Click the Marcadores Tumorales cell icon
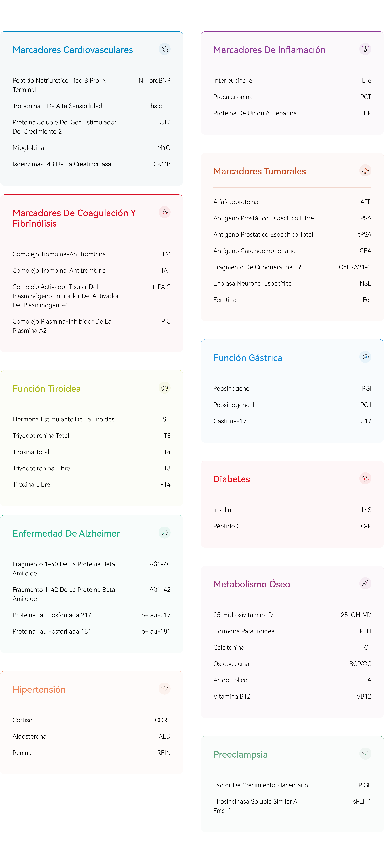Viewport: 384px width, 868px height. [365, 171]
